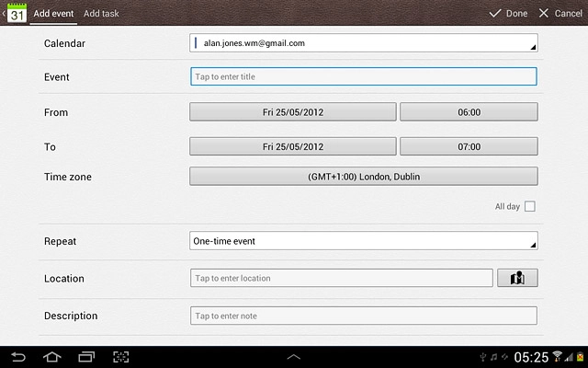Tap Done to save the event

[x=508, y=14]
